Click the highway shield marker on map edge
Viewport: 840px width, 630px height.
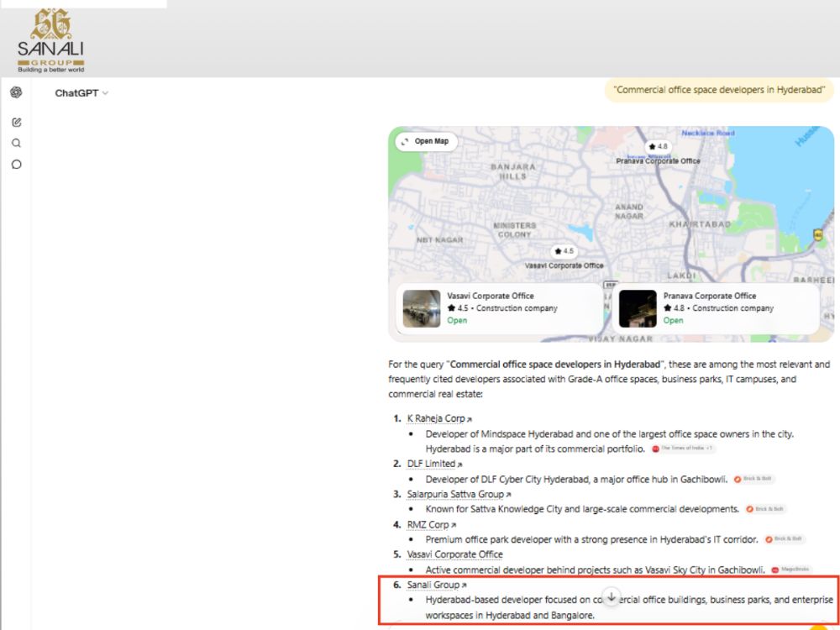pyautogui.click(x=818, y=234)
